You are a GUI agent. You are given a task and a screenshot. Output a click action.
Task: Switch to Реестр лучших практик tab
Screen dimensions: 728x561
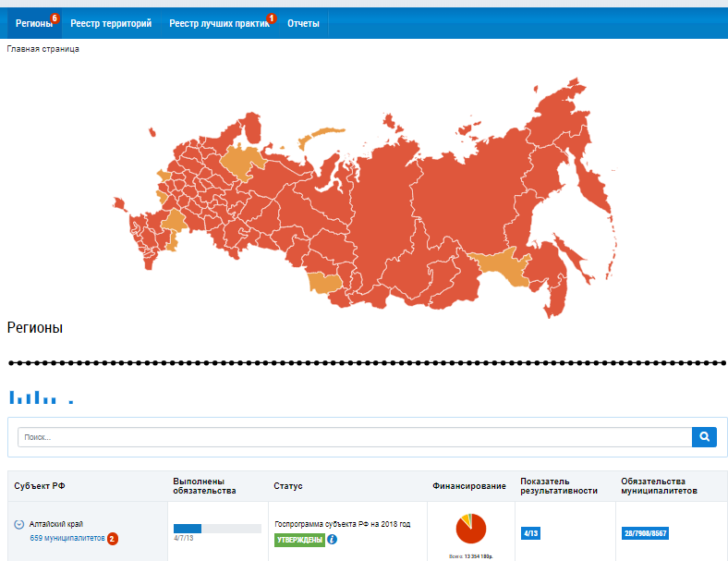coord(218,24)
